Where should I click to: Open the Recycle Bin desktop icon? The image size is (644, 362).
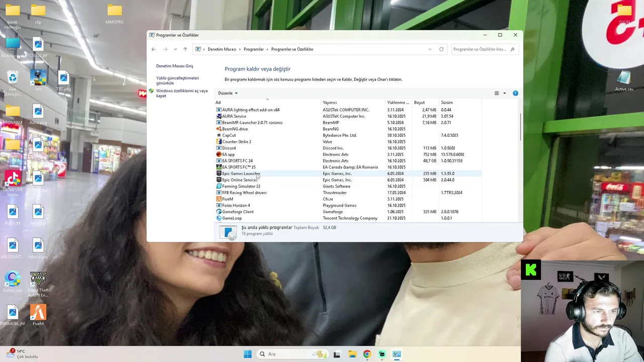coord(13,83)
